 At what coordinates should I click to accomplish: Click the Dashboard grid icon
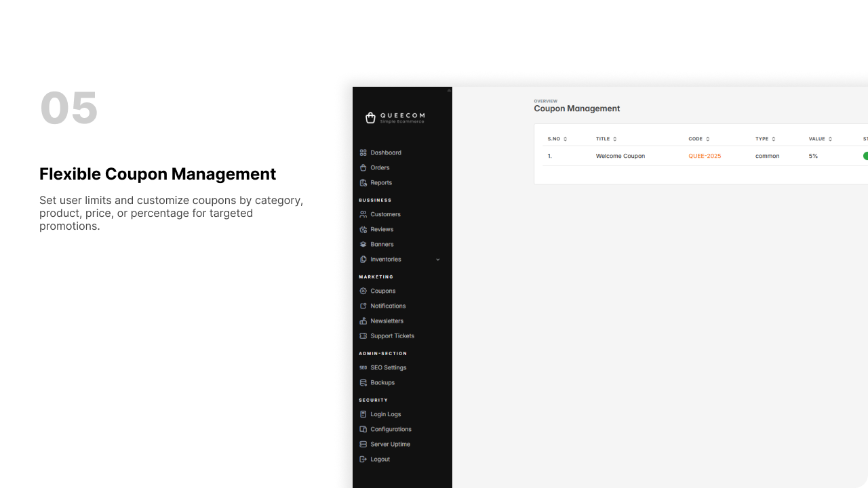(363, 152)
